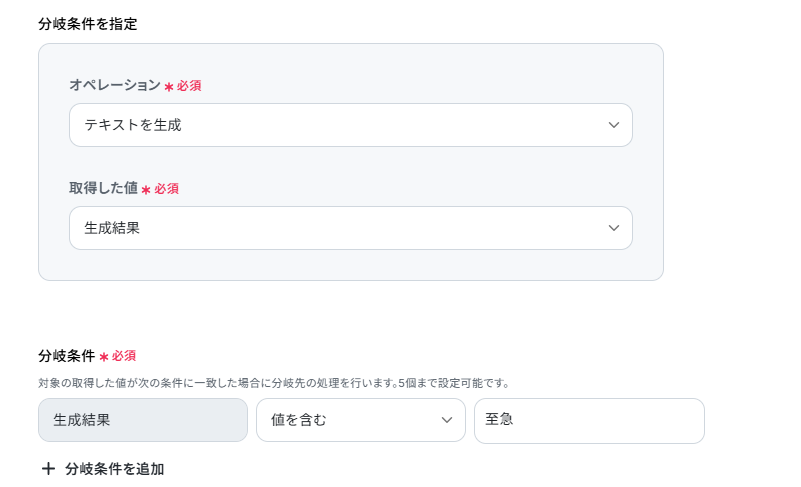Click the chevron arrow in the テキストを生成 dropdown
801x487 pixels.
[x=614, y=125]
